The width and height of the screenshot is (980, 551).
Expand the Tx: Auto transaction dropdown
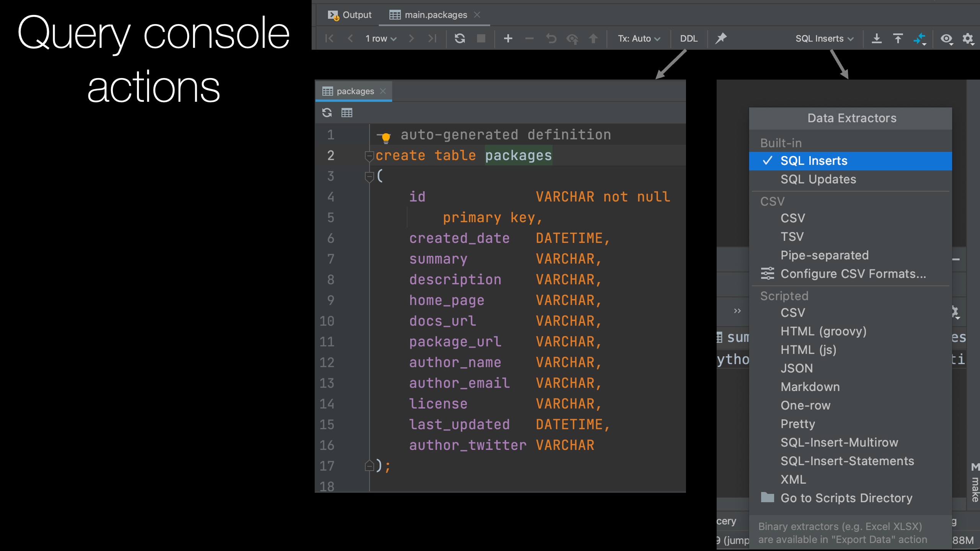tap(639, 38)
